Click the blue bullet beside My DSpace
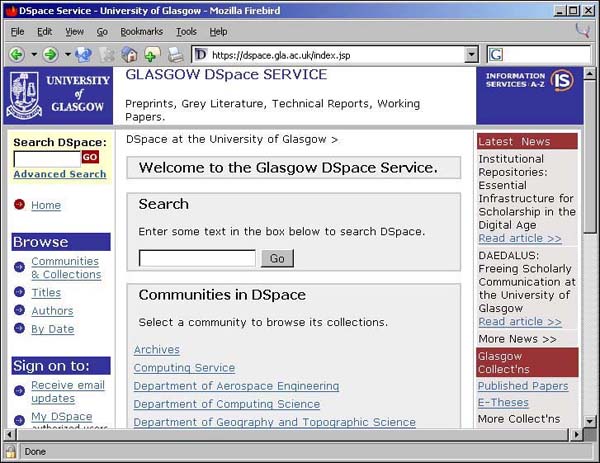 point(19,420)
